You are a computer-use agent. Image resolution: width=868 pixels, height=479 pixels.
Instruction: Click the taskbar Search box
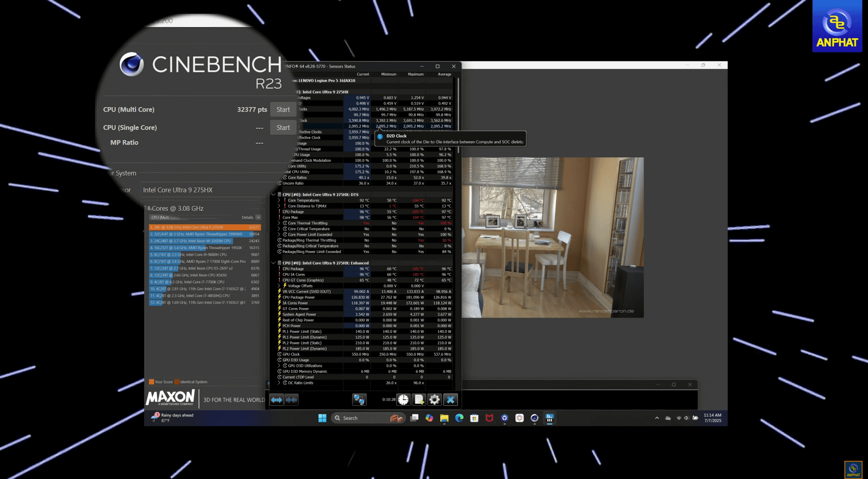368,418
